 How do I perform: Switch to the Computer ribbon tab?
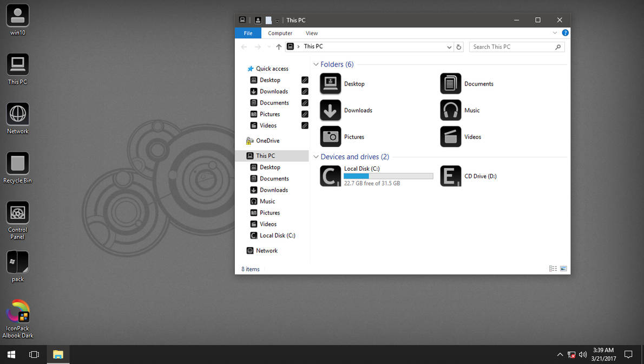click(280, 33)
